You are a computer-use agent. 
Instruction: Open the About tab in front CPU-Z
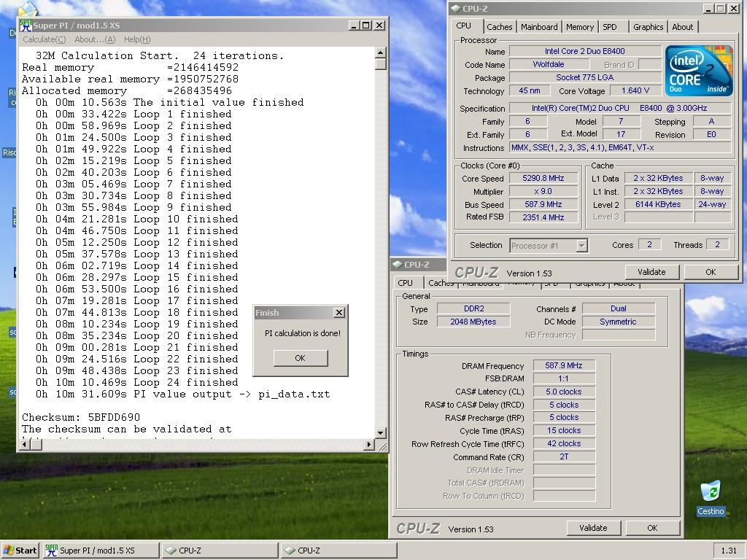point(682,27)
